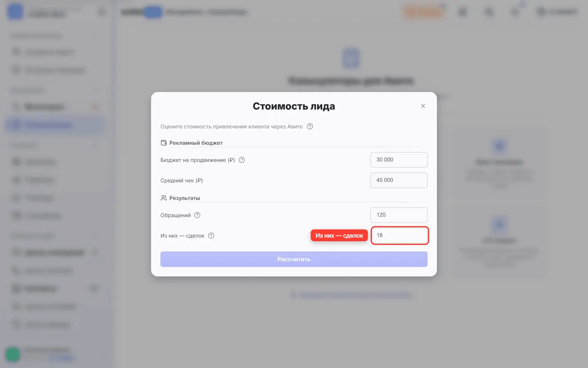
Task: Close the Стоимость лида dialog
Action: coord(423,106)
